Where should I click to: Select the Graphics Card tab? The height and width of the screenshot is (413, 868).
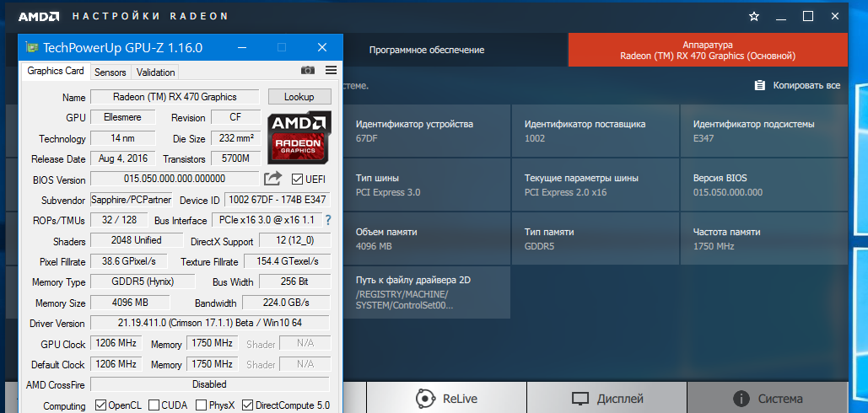(56, 71)
